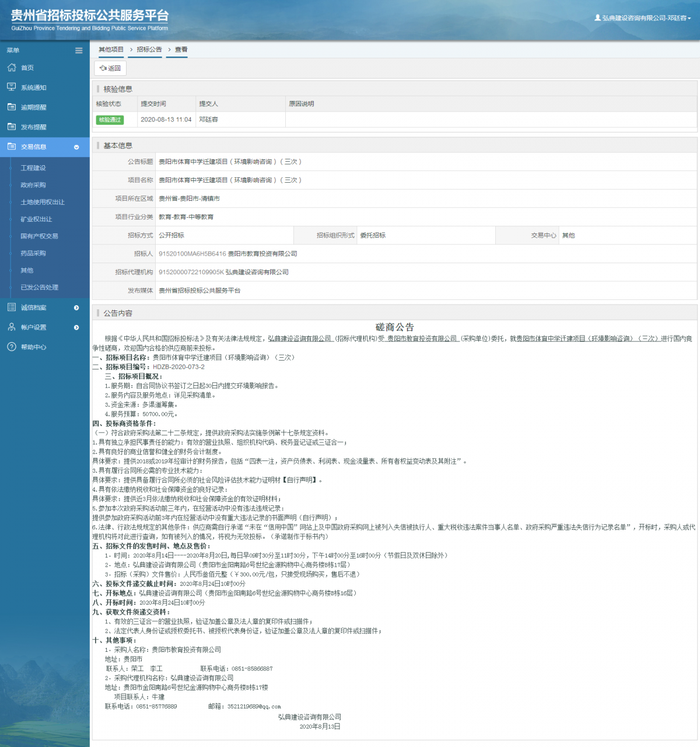This screenshot has width=700, height=747.
Task: Open 土地使用权出让 submenu item
Action: (x=43, y=202)
